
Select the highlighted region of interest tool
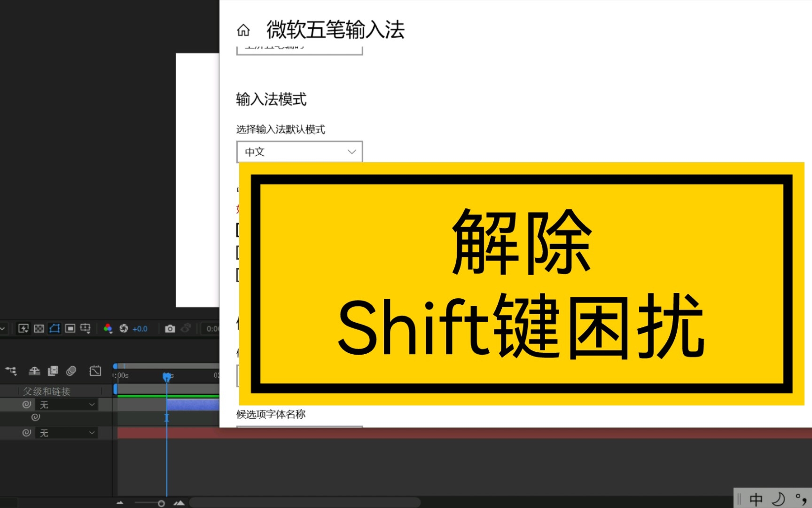(54, 329)
